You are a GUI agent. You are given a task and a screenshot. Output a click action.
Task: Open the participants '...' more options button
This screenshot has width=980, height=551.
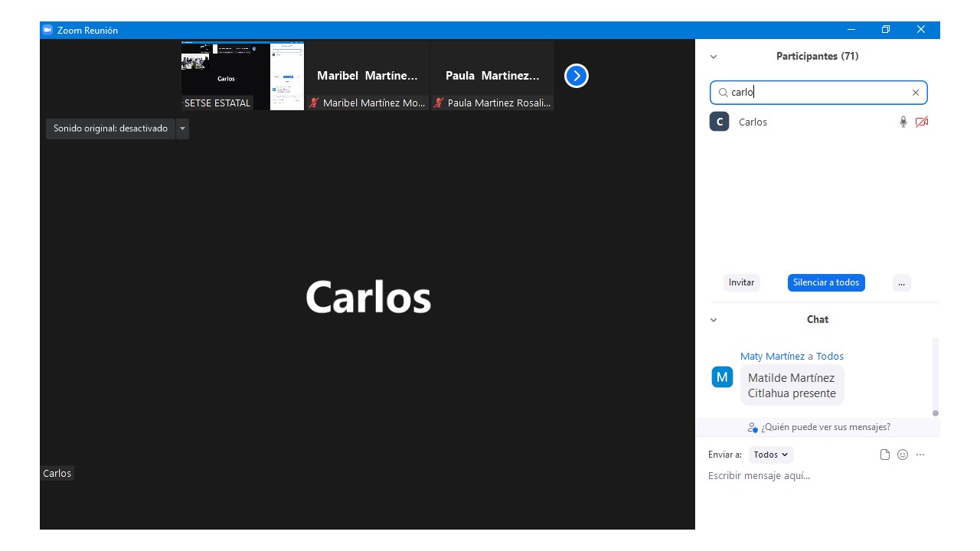[x=901, y=282]
